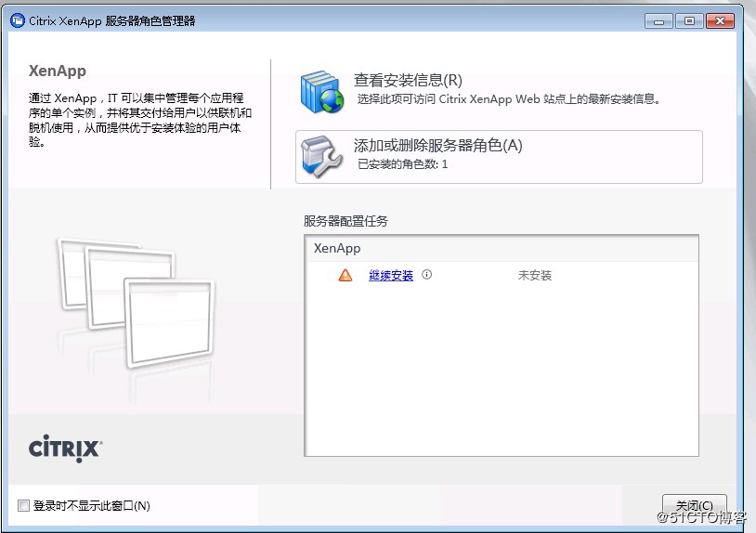
Task: Click the info circle beside 继续安装
Action: (x=426, y=275)
